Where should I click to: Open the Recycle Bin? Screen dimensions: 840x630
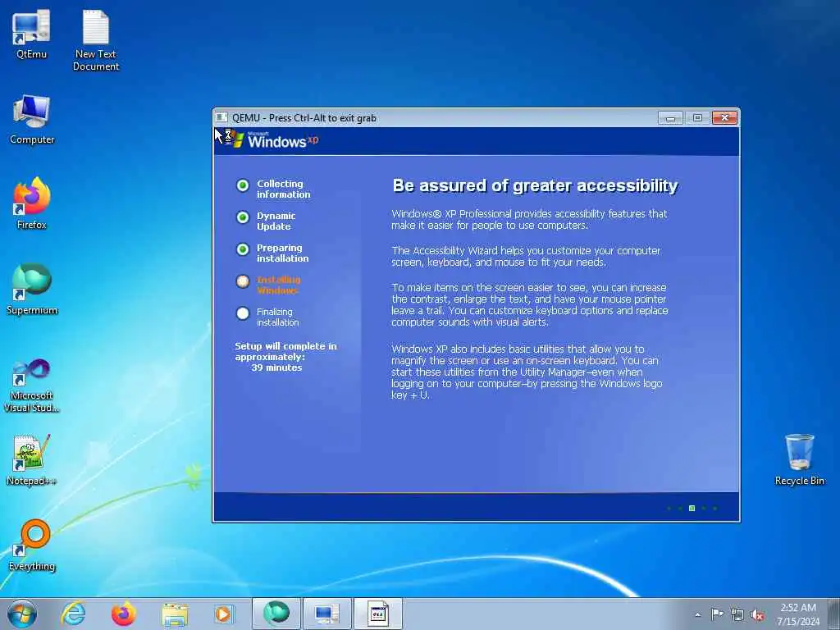799,459
